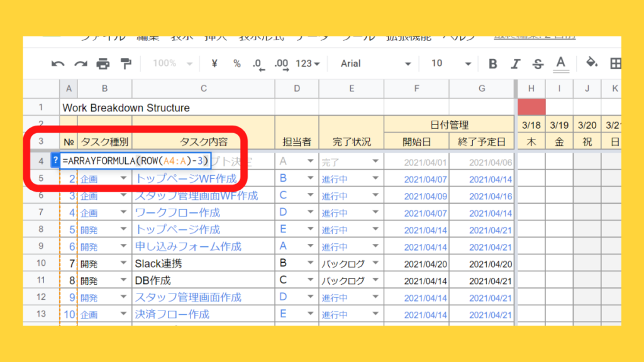The height and width of the screenshot is (362, 644).
Task: Open the fill color paint bucket
Action: (x=591, y=63)
